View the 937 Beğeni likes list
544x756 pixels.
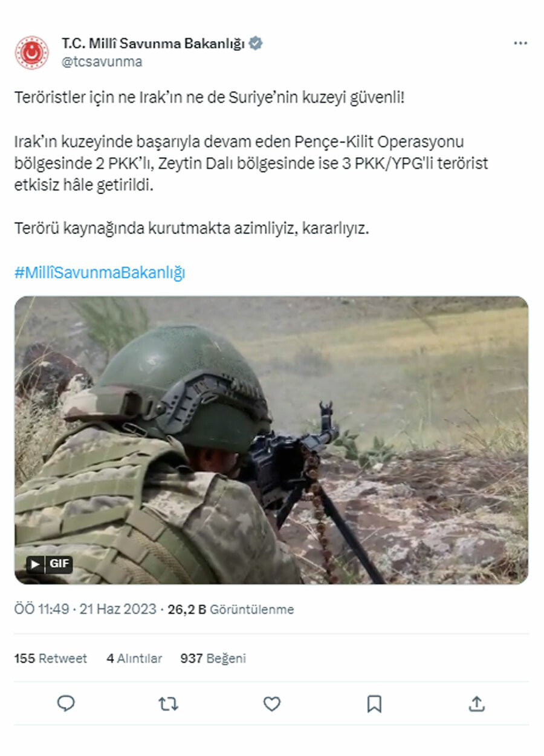coord(213,659)
